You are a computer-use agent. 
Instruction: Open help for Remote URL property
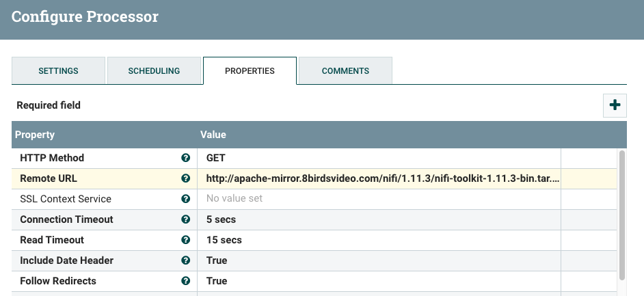click(x=186, y=178)
